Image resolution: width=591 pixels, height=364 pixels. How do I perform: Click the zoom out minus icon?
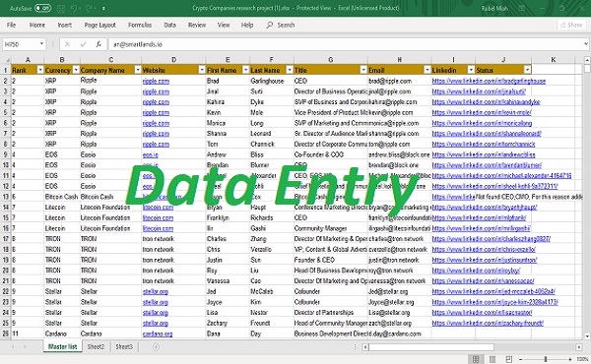pyautogui.click(x=520, y=359)
